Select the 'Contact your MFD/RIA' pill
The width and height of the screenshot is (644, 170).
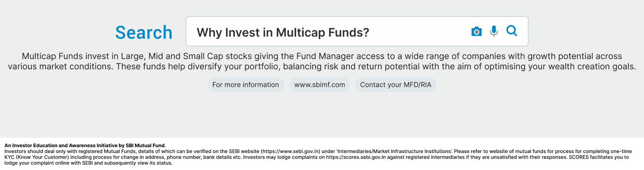pyautogui.click(x=396, y=85)
